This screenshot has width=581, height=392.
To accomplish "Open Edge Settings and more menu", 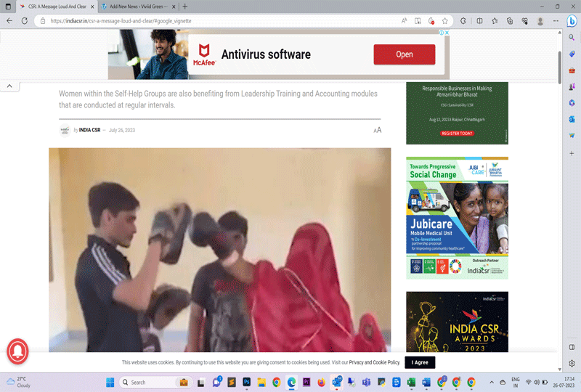I will click(x=556, y=21).
